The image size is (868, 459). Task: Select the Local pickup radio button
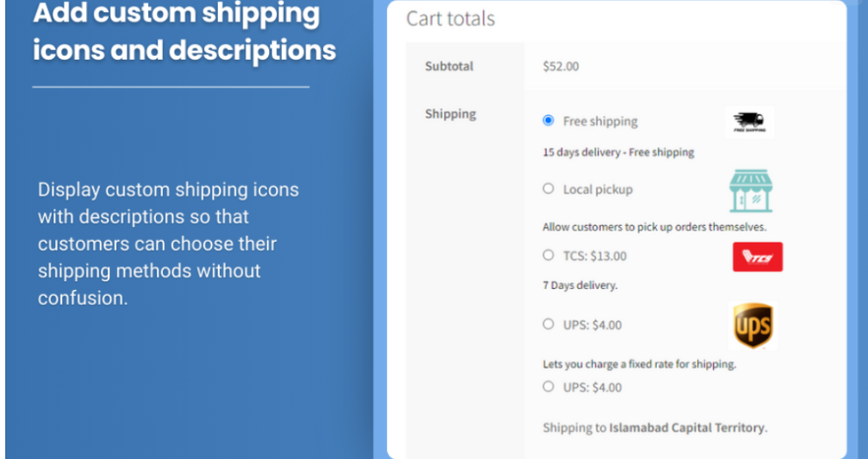[x=548, y=189]
